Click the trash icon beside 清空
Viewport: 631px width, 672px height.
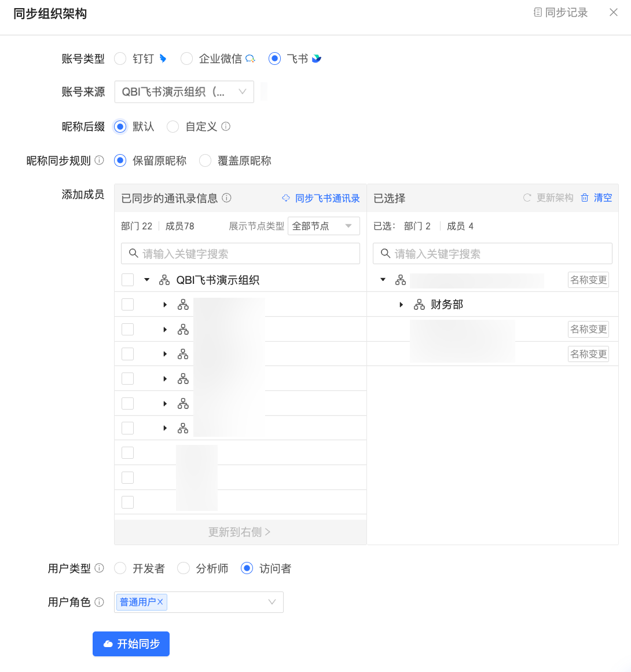[x=586, y=198]
